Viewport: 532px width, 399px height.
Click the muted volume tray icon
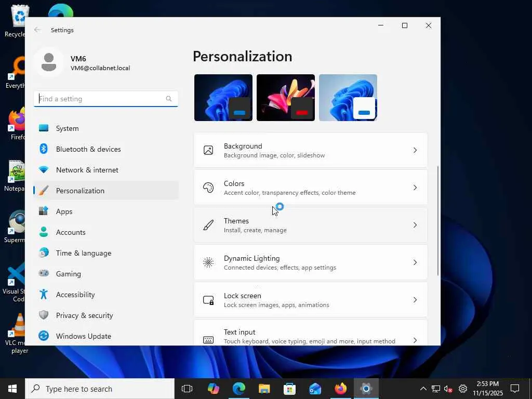(x=448, y=389)
